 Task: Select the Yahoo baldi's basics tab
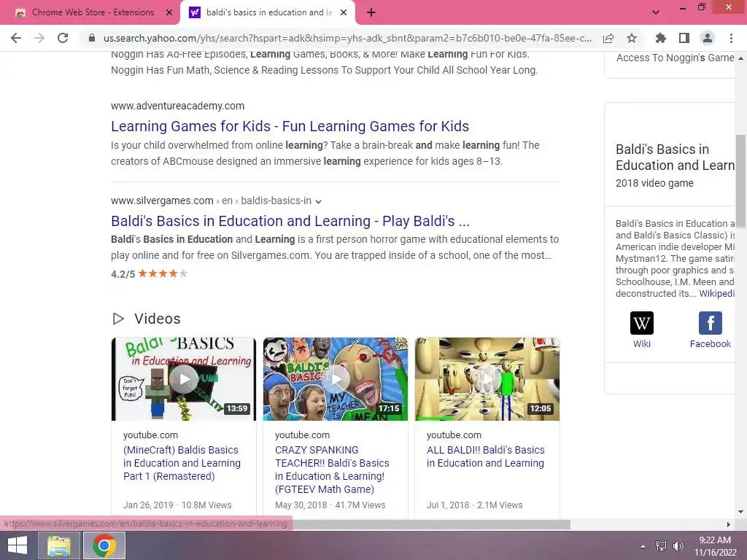[268, 12]
